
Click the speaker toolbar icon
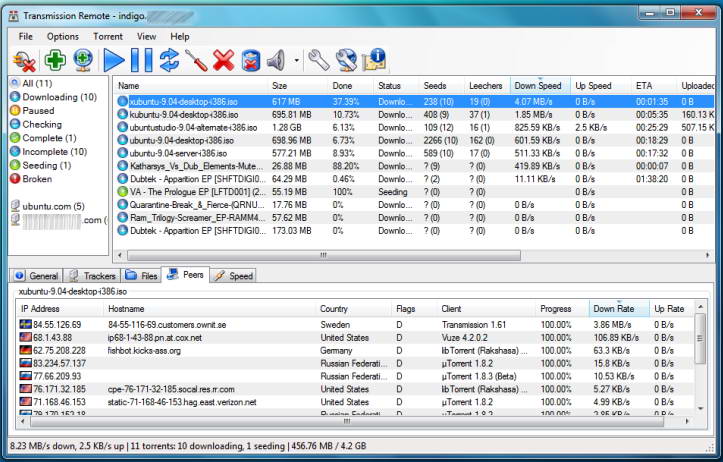(277, 60)
